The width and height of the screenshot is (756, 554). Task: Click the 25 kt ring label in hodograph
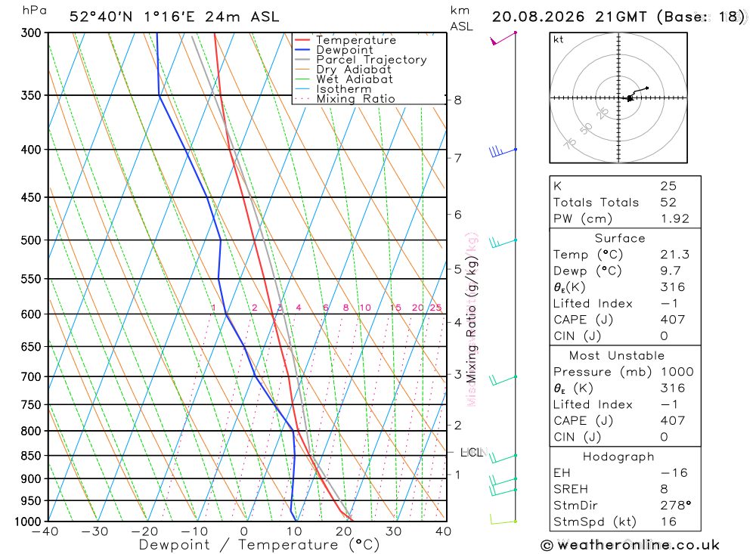point(603,114)
